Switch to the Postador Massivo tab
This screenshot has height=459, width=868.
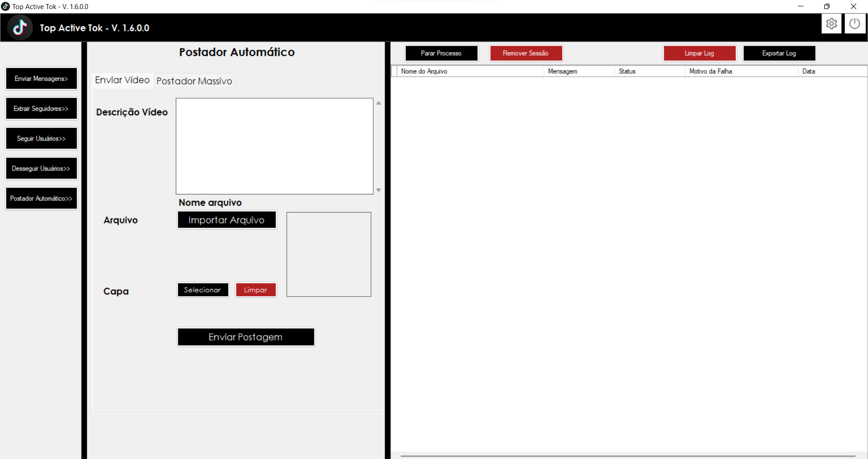[x=194, y=81]
